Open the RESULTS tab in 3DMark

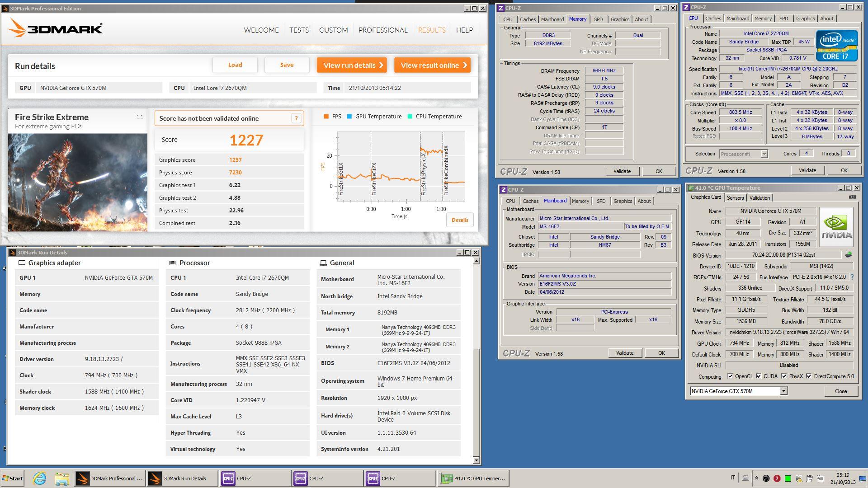click(432, 30)
